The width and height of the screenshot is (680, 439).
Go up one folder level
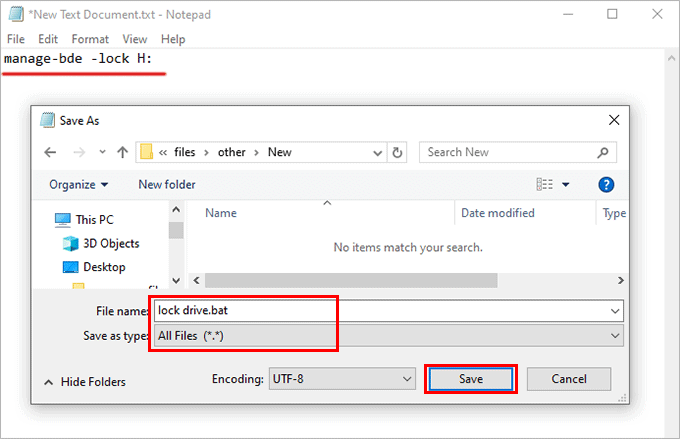click(123, 152)
